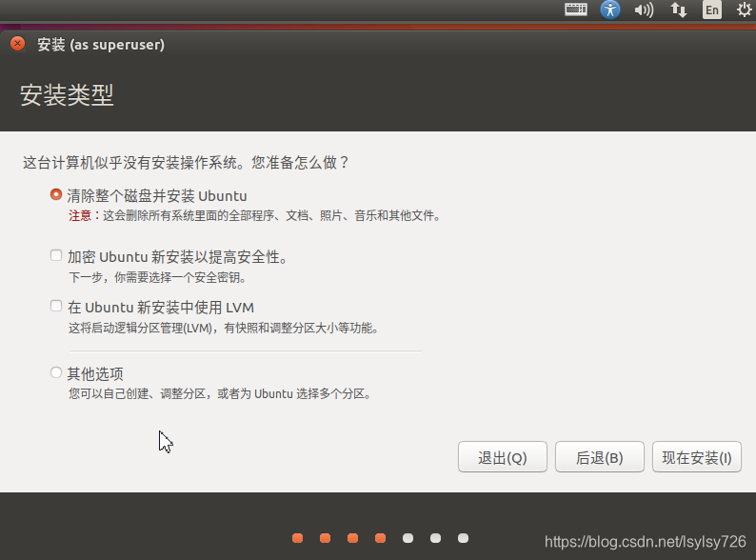Click the 您可以自己创建、调整分区 description

coord(220,393)
